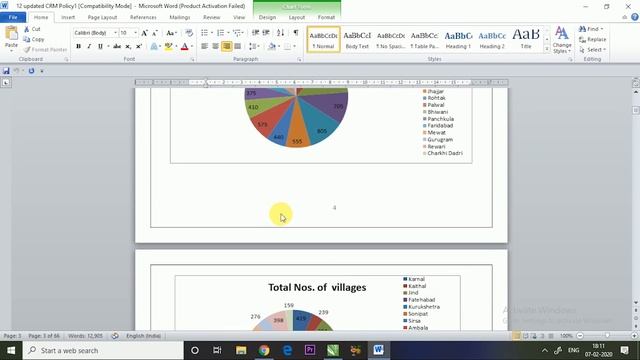Apply superscript formatting
The image size is (640, 360).
pos(139,46)
